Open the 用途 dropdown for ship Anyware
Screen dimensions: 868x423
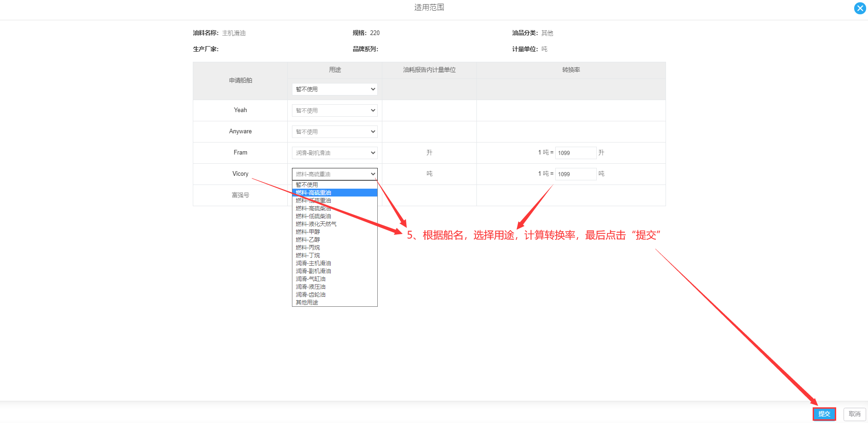tap(334, 131)
